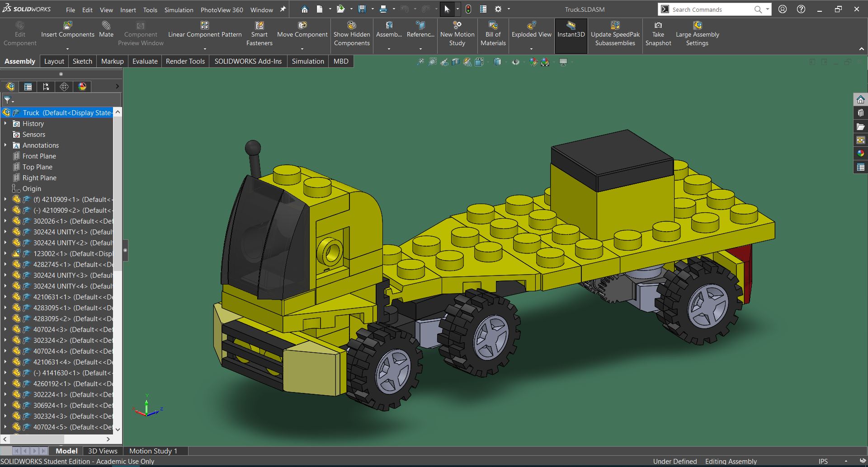Toggle Show Hidden Components
The image size is (868, 467).
tap(352, 26)
